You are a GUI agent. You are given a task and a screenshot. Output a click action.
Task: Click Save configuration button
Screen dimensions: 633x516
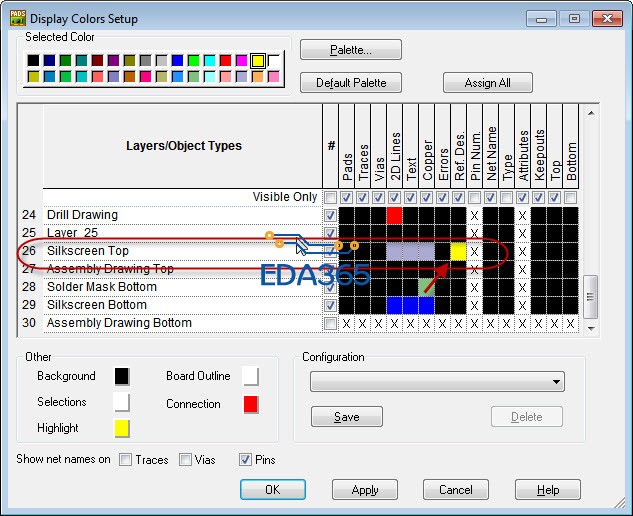coord(347,417)
